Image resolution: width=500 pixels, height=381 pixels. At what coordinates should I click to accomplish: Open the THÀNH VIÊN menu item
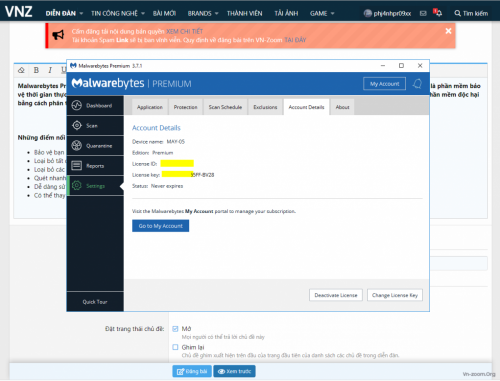click(245, 13)
